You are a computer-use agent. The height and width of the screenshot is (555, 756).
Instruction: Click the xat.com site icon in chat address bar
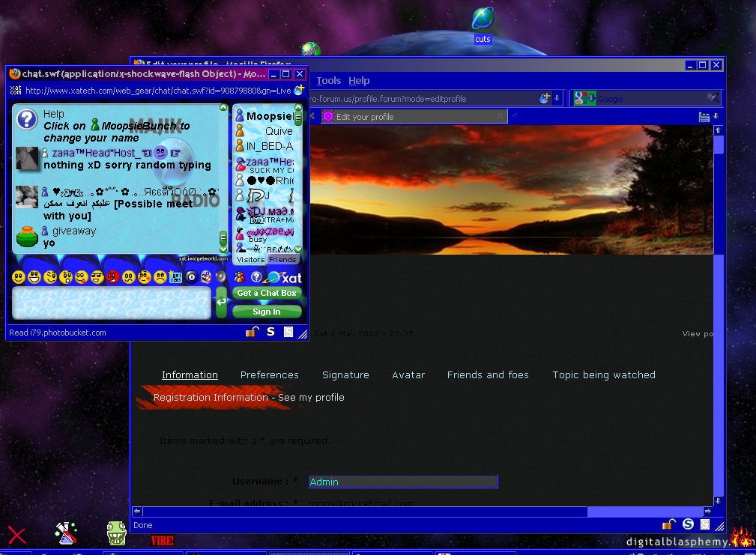pyautogui.click(x=16, y=90)
